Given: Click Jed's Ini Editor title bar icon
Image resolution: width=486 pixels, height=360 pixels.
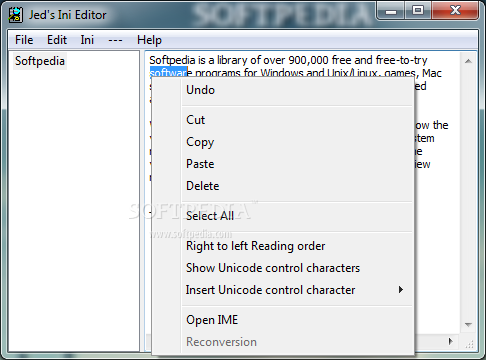Looking at the screenshot, I should pyautogui.click(x=16, y=15).
